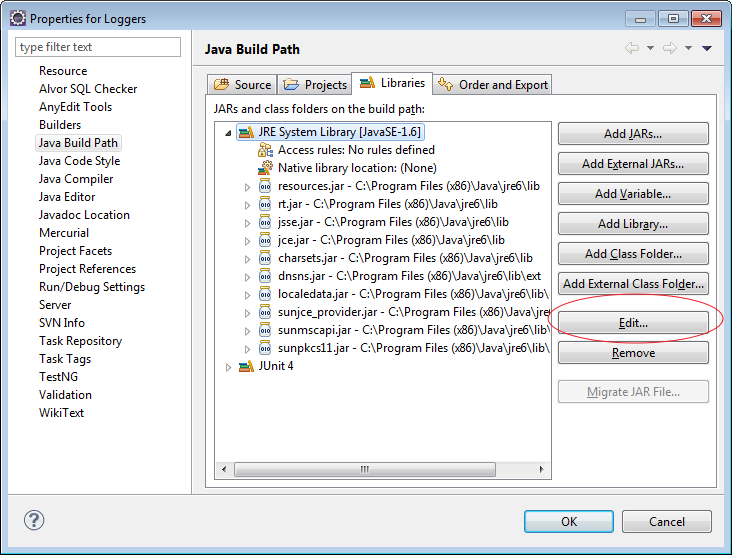Click the type filter text field
The height and width of the screenshot is (555, 732).
98,47
